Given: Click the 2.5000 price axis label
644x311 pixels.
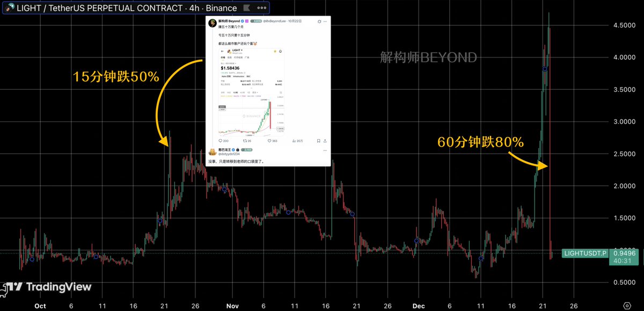Looking at the screenshot, I should 624,154.
